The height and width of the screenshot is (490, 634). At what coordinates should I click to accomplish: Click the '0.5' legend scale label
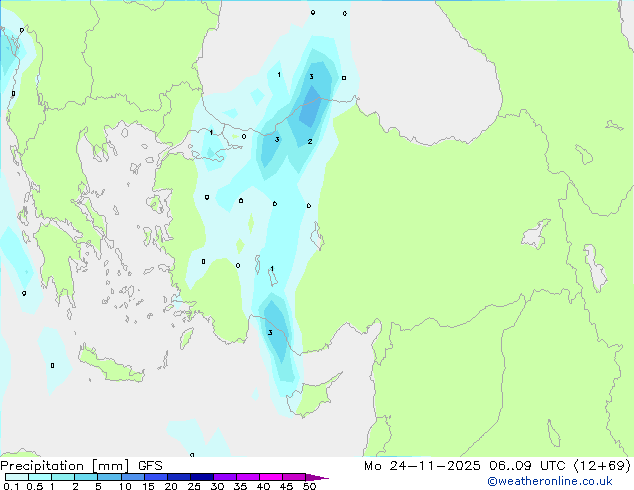[x=34, y=486]
